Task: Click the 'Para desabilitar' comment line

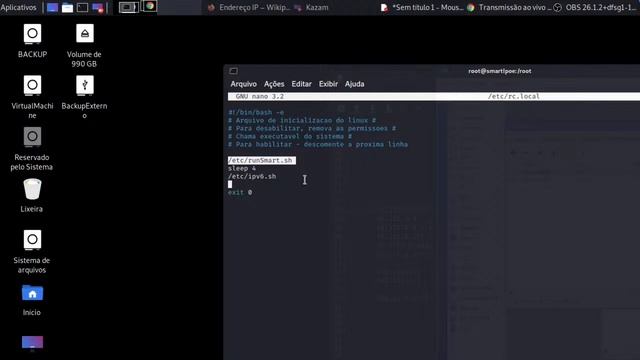Action: point(312,128)
